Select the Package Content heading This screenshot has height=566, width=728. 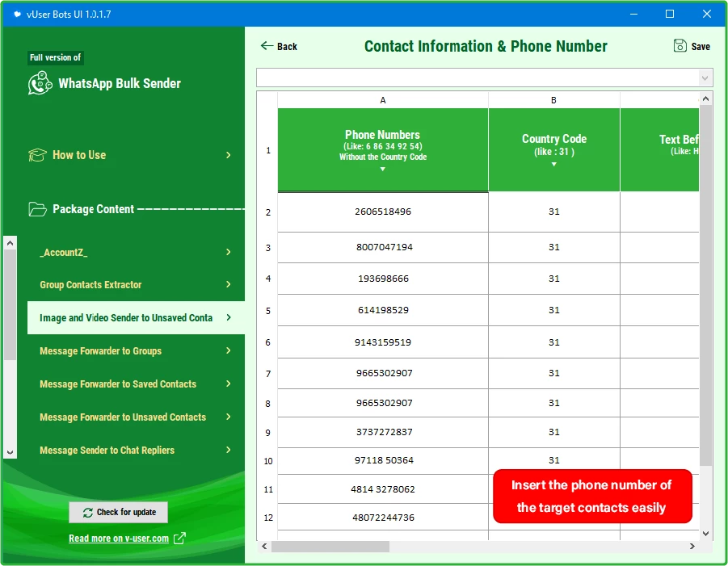[x=93, y=209]
